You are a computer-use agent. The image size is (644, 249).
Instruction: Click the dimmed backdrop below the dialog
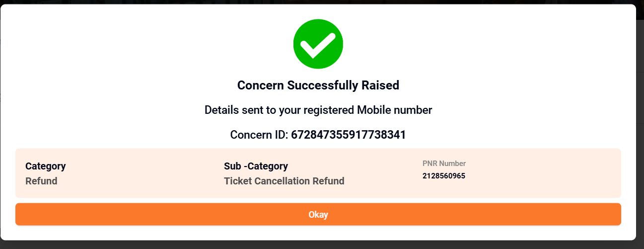pyautogui.click(x=318, y=245)
